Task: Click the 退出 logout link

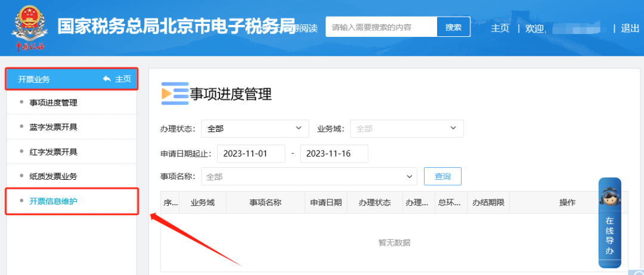Action: click(630, 28)
